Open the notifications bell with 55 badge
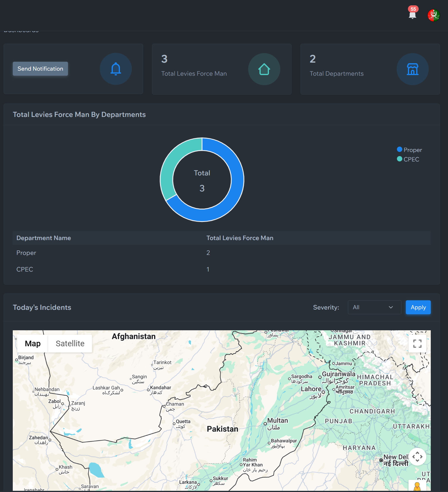The image size is (448, 492). coord(412,14)
